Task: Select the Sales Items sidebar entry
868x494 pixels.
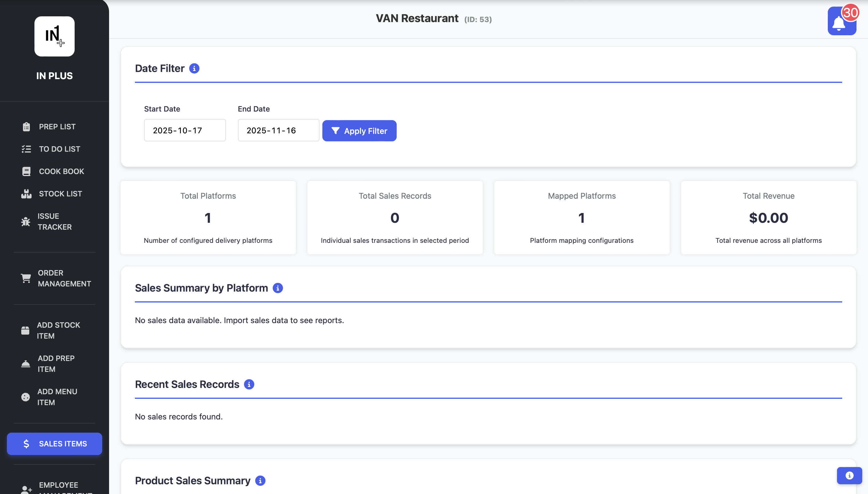Action: [54, 444]
